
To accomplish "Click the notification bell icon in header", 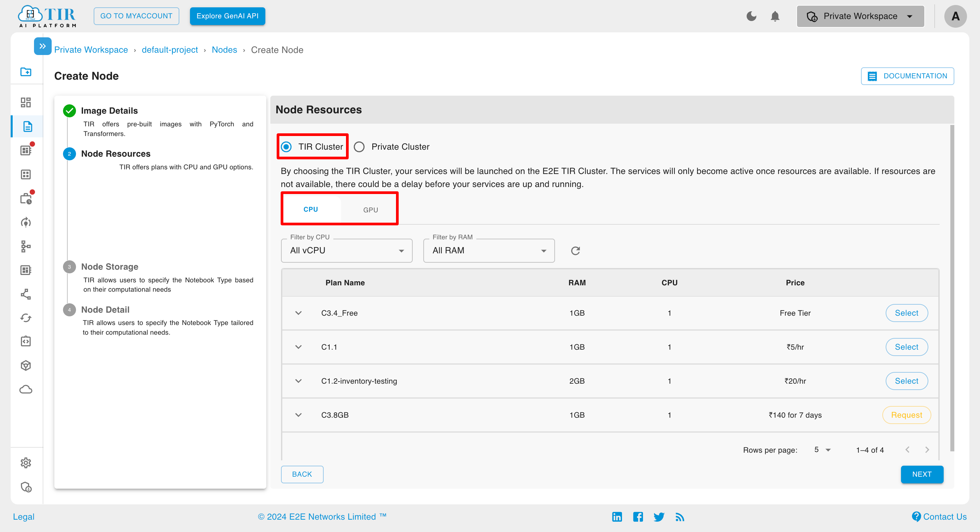I will pos(775,15).
